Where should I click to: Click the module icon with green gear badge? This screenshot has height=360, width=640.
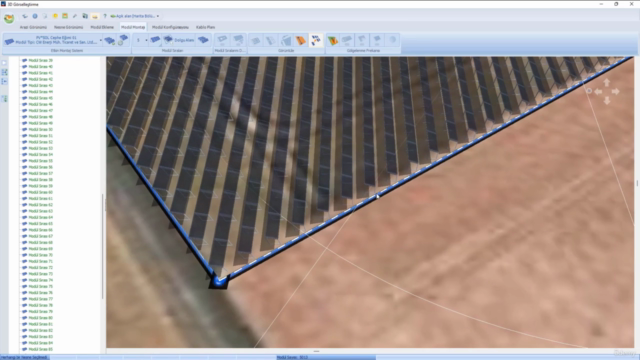tap(123, 40)
